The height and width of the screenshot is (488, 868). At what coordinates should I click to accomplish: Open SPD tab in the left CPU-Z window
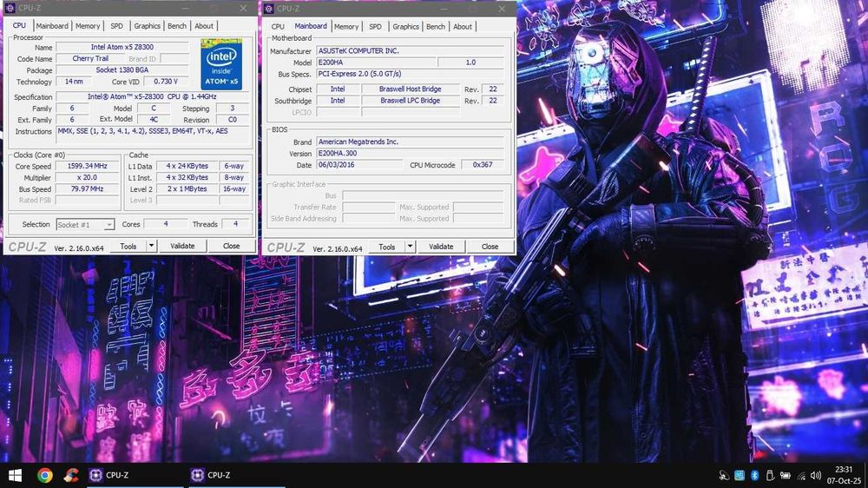coord(117,26)
